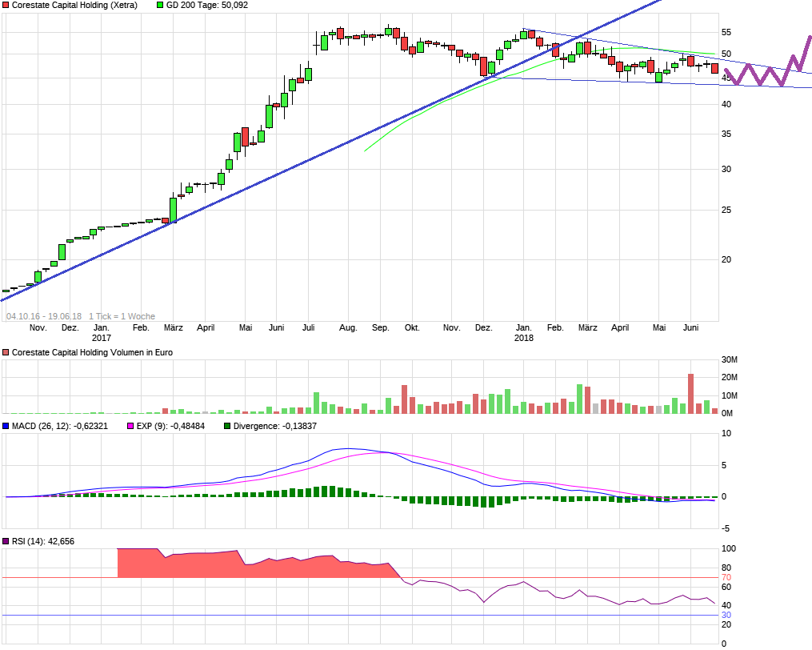812x650 pixels.
Task: Click the 'GD 200 Tage: 50,092' label
Action: (x=207, y=5)
